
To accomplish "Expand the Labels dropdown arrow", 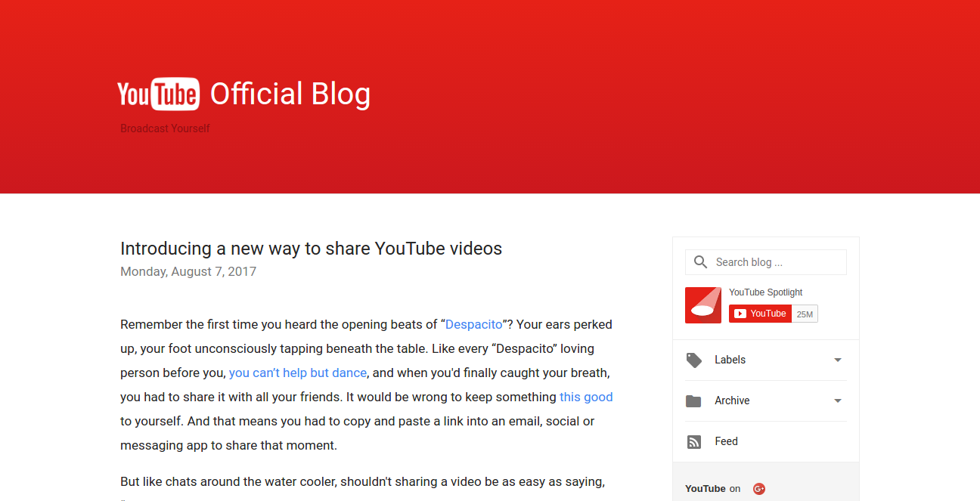I will click(x=837, y=360).
